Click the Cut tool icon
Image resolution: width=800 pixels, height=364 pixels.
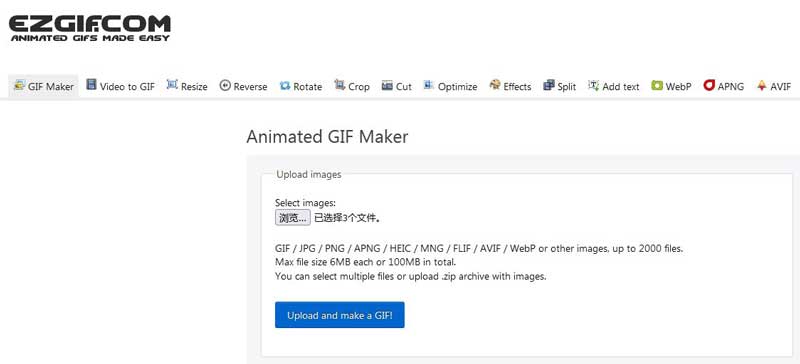(387, 85)
